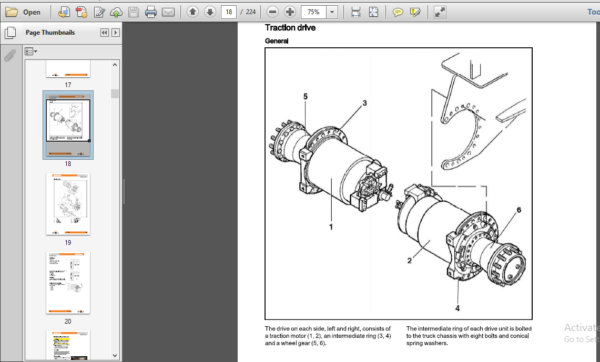Open the page 20 thumbnail
Image resolution: width=600 pixels, height=362 pixels.
tap(68, 283)
